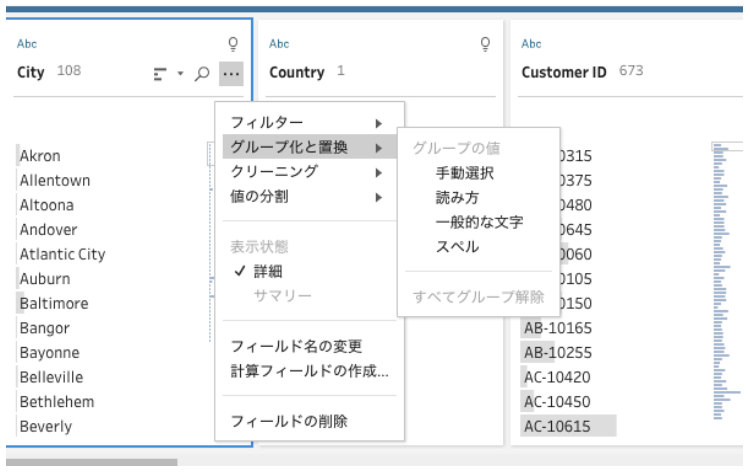Screen dimensions: 750x475
Task: Click the City field name header
Action: coord(31,73)
